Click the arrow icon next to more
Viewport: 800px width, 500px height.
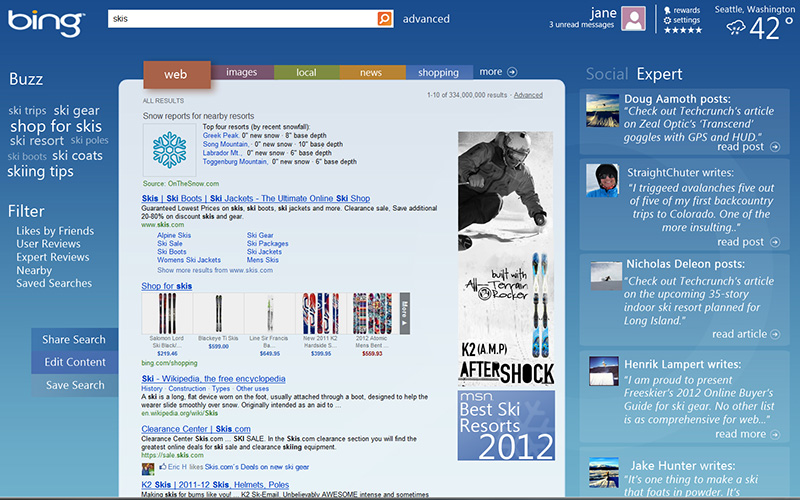point(512,72)
